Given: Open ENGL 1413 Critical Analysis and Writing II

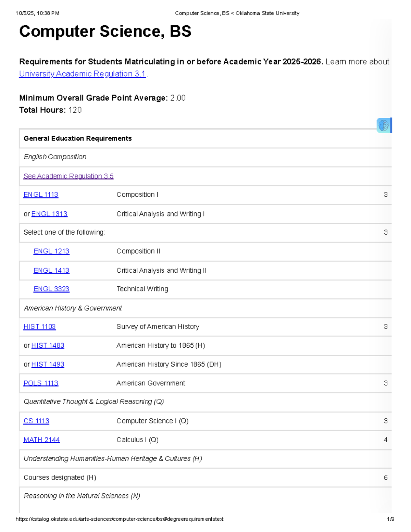Looking at the screenshot, I should (51, 270).
